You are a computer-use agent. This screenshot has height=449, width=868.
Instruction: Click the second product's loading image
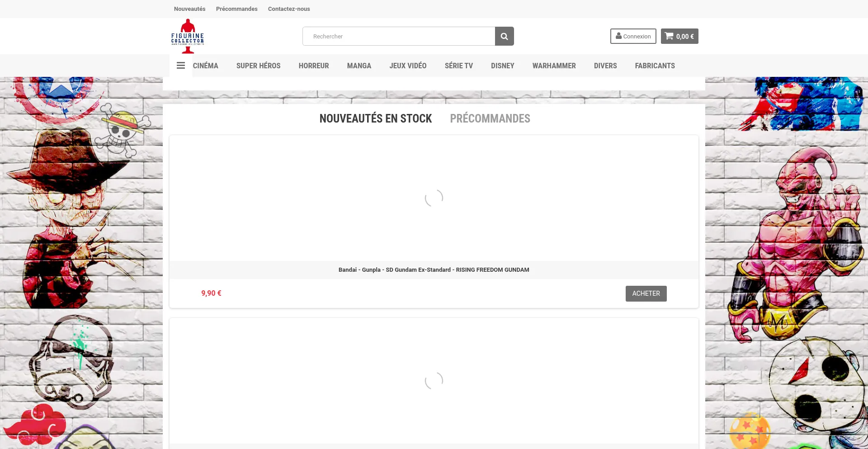click(434, 381)
